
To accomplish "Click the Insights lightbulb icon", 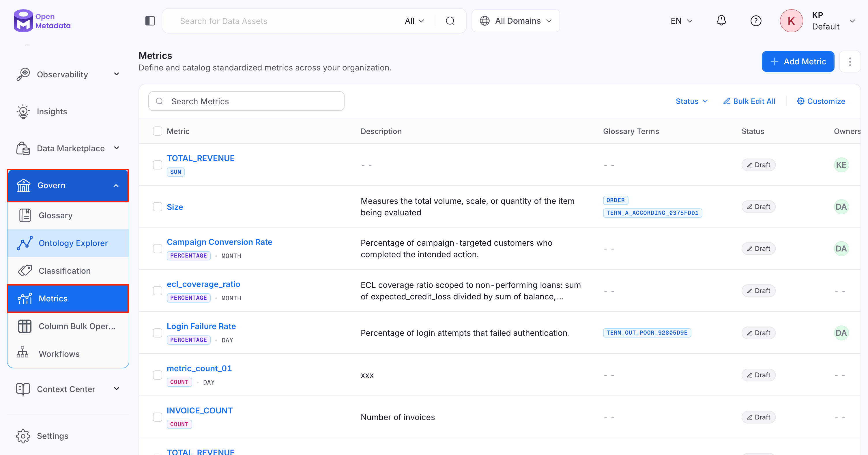I will pos(23,111).
